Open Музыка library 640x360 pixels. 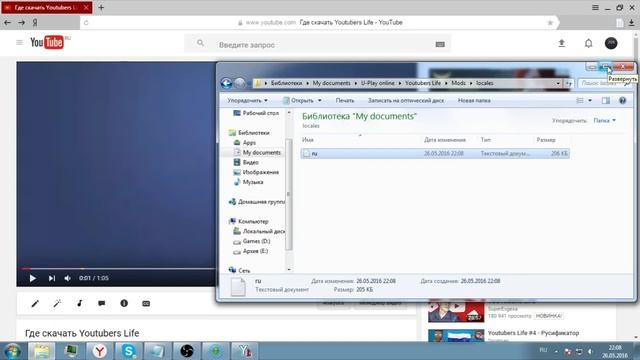249,182
